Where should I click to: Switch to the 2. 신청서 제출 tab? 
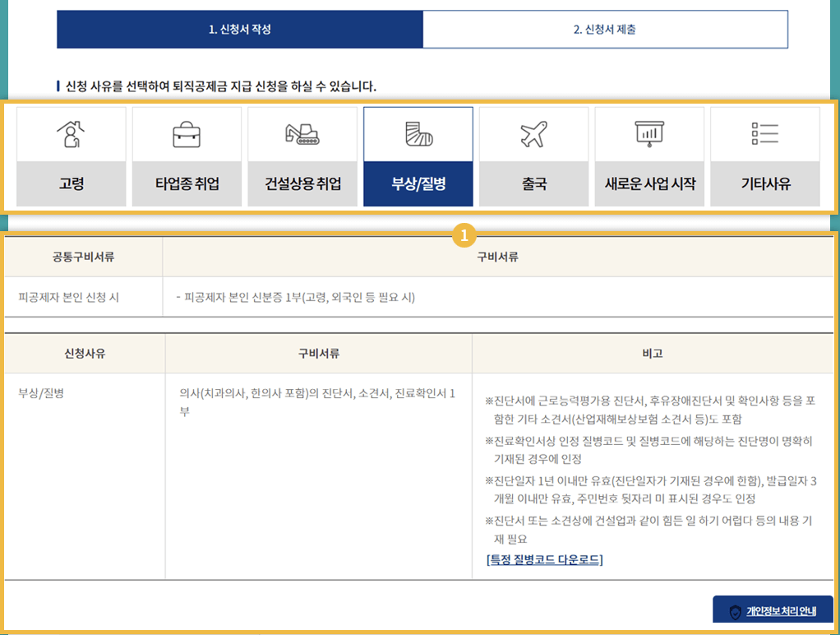pos(606,29)
